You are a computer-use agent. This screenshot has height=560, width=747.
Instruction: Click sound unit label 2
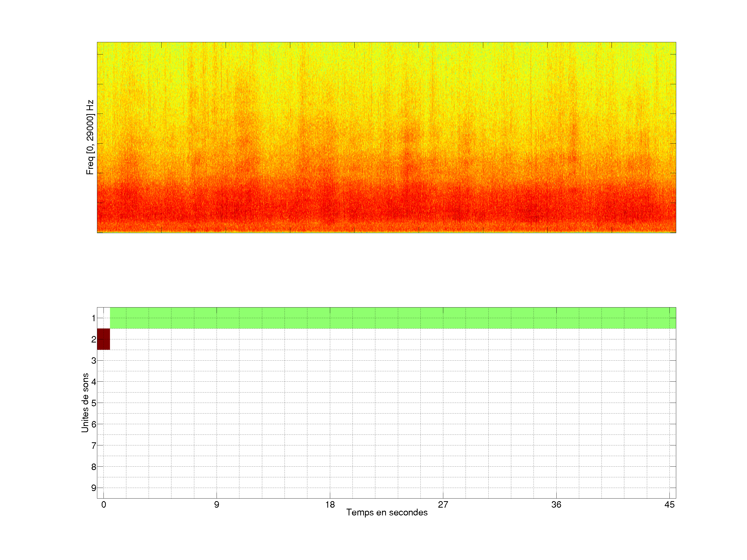tap(94, 339)
